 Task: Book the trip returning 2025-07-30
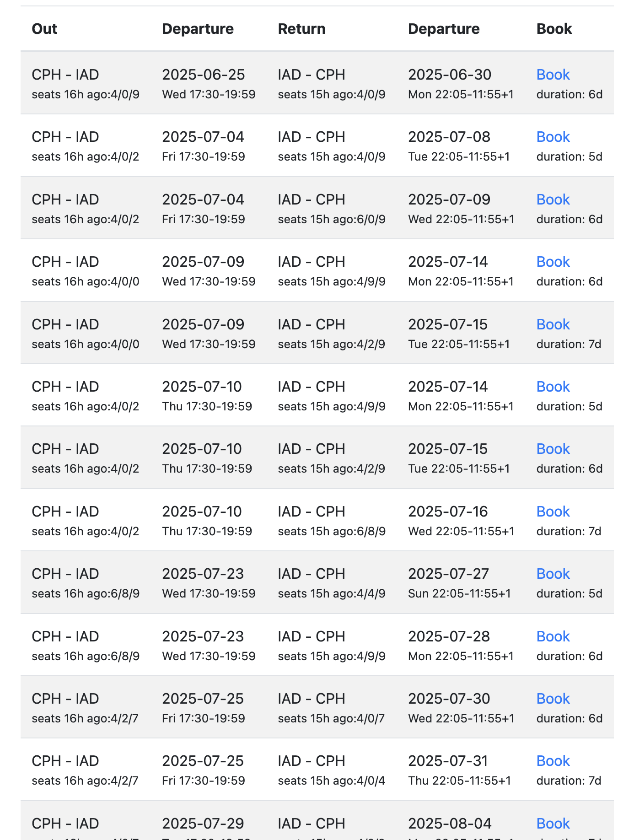tap(553, 699)
